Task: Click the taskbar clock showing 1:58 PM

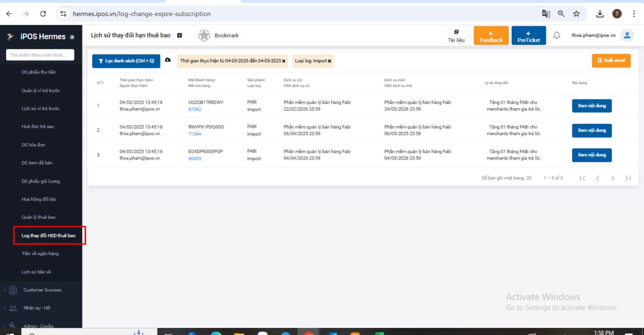Action: [x=604, y=332]
